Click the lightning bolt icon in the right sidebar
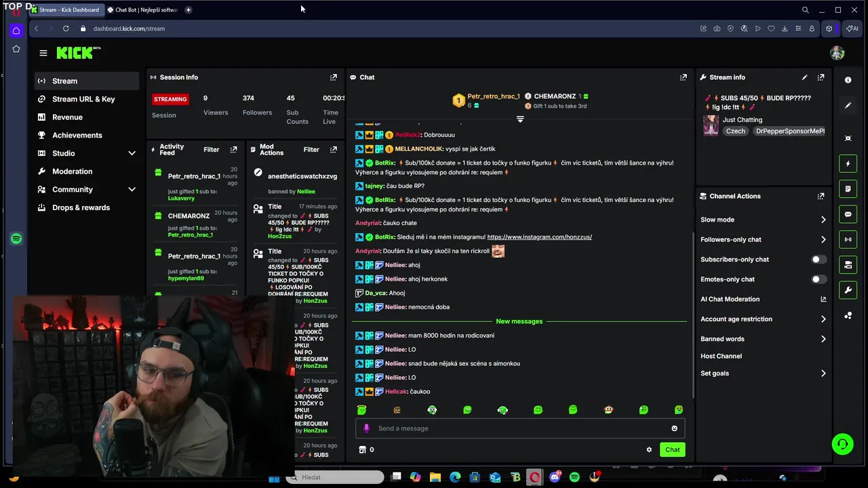This screenshot has width=868, height=488. coord(848,163)
